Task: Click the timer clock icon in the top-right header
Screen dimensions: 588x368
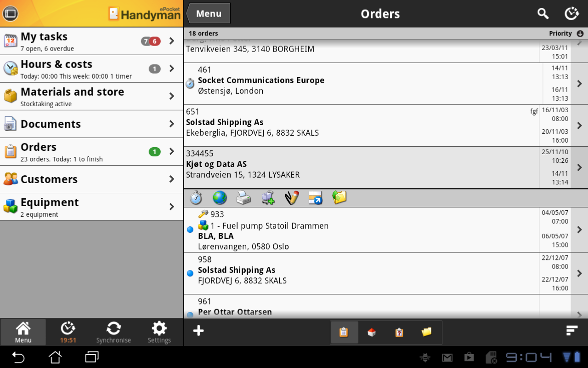Action: tap(571, 14)
